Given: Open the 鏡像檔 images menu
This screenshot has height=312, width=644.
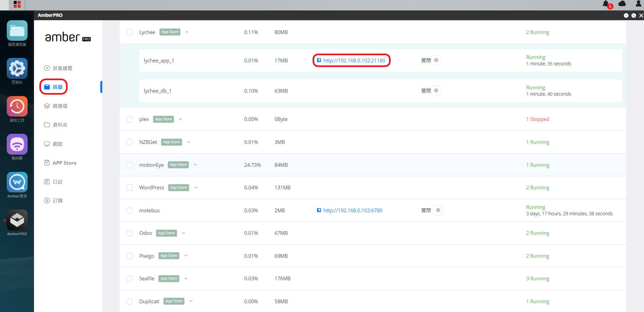Looking at the screenshot, I should click(56, 106).
